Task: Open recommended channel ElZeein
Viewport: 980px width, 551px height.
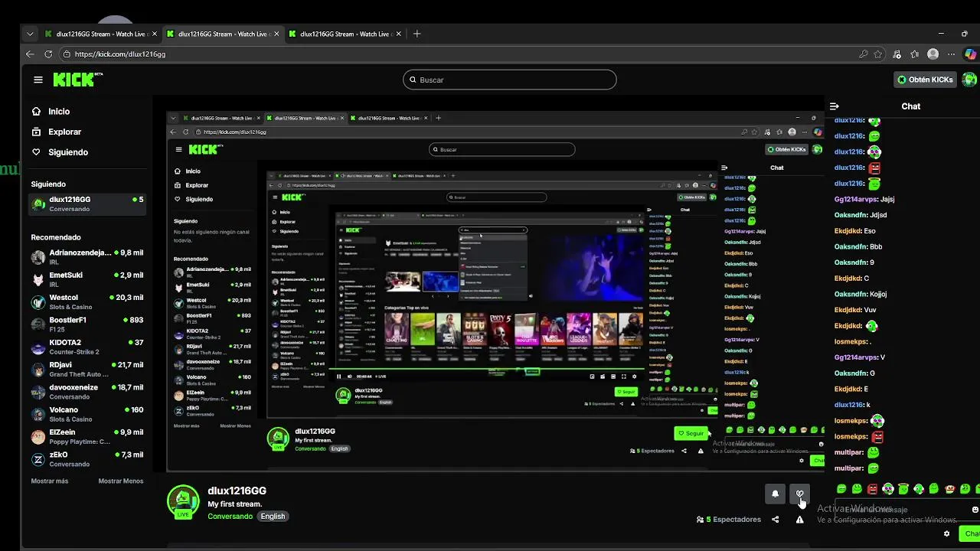Action: (87, 437)
